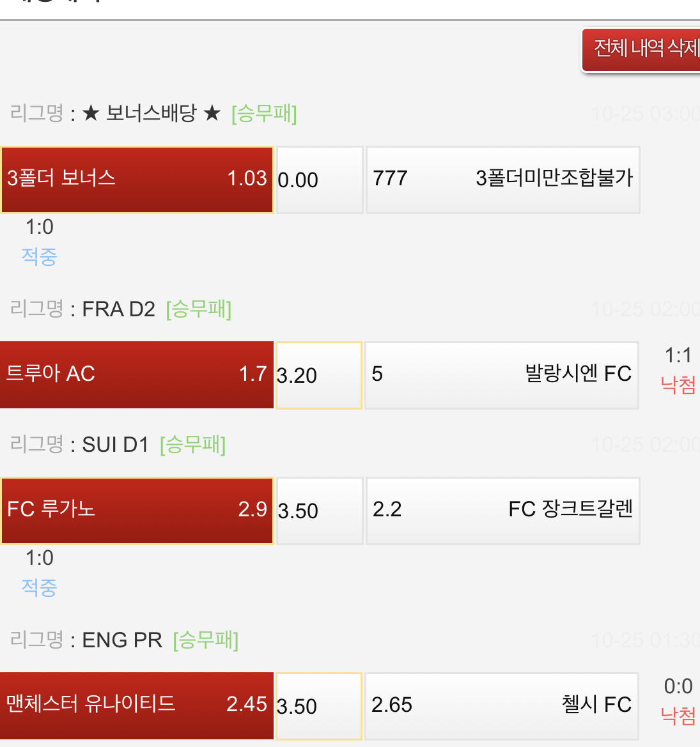Click the 전체 내역 삭제 button
This screenshot has height=747, width=700.
coord(642,49)
